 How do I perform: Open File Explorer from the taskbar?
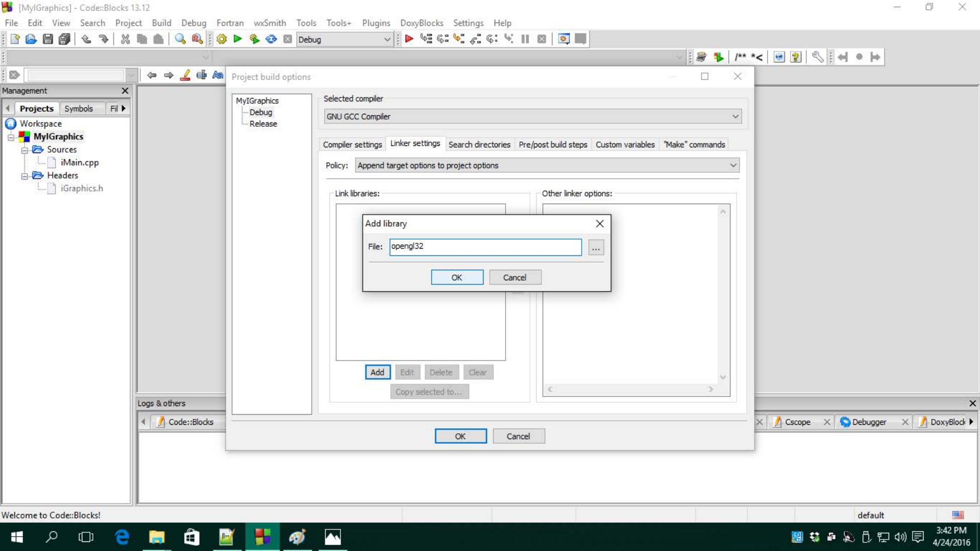[x=156, y=537]
